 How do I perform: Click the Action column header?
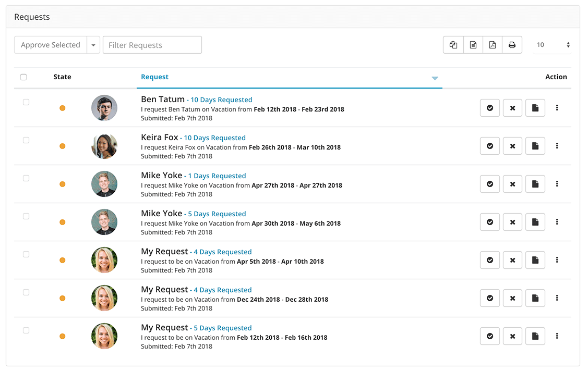(556, 77)
